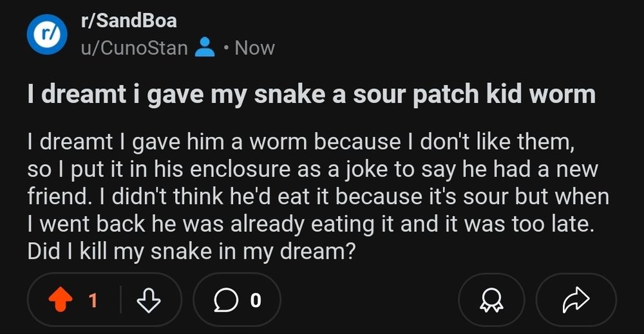Click 'sour patch kid worm' in the title

(475, 95)
